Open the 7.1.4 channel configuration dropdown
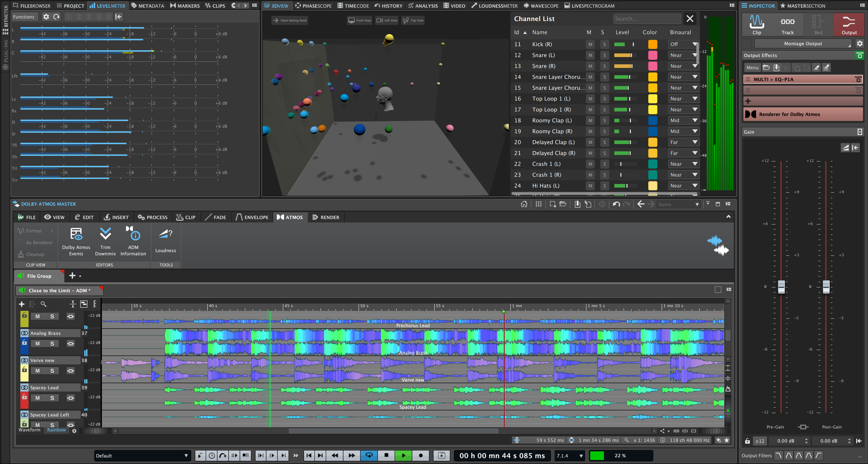 (x=569, y=456)
